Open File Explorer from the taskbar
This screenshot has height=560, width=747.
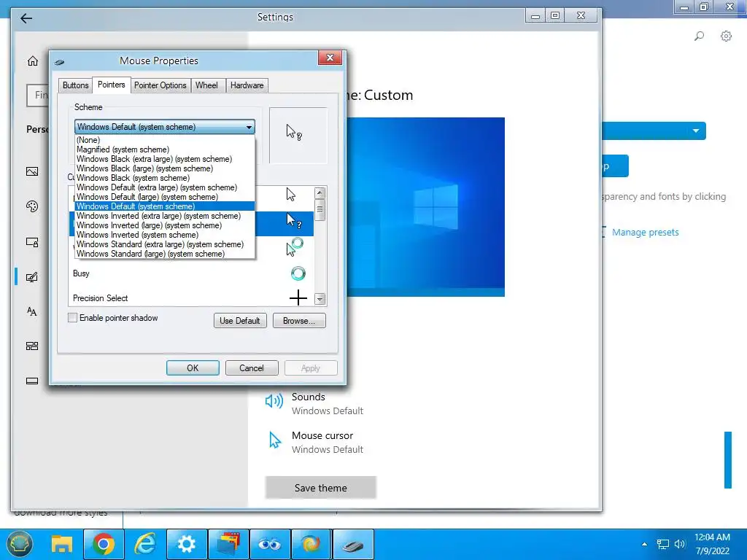pyautogui.click(x=62, y=544)
